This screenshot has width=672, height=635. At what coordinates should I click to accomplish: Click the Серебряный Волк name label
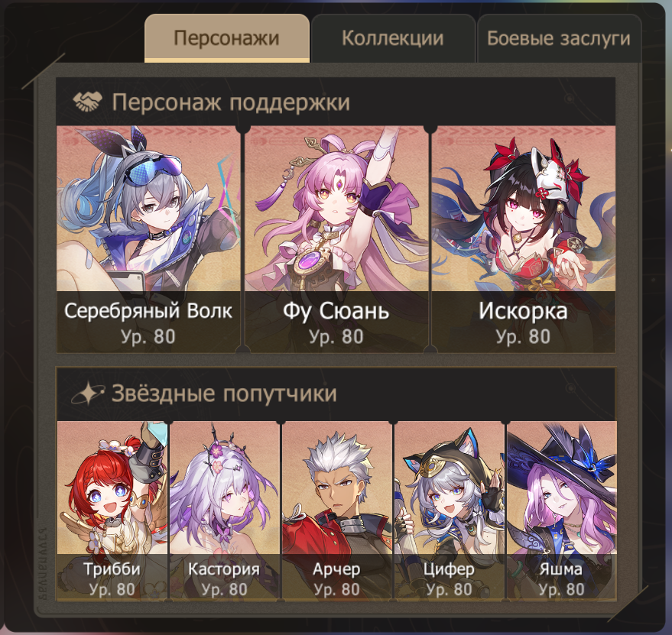point(148,311)
